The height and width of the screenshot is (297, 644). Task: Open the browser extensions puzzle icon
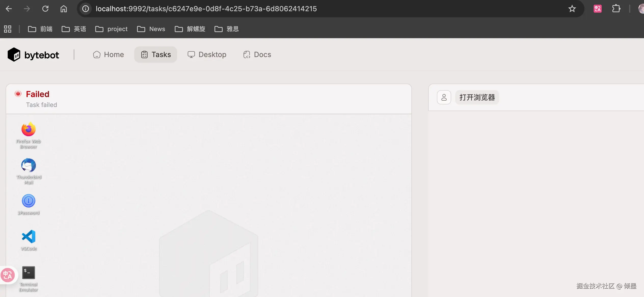pyautogui.click(x=616, y=9)
